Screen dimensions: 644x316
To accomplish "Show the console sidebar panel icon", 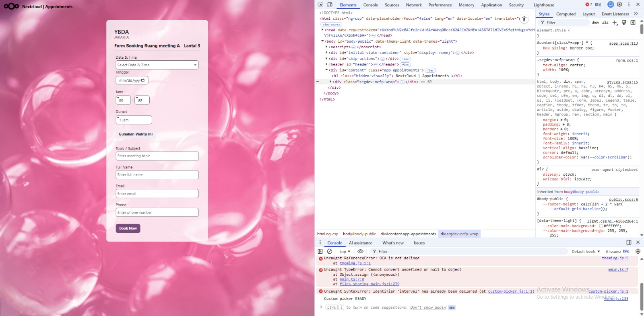I will [x=320, y=251].
